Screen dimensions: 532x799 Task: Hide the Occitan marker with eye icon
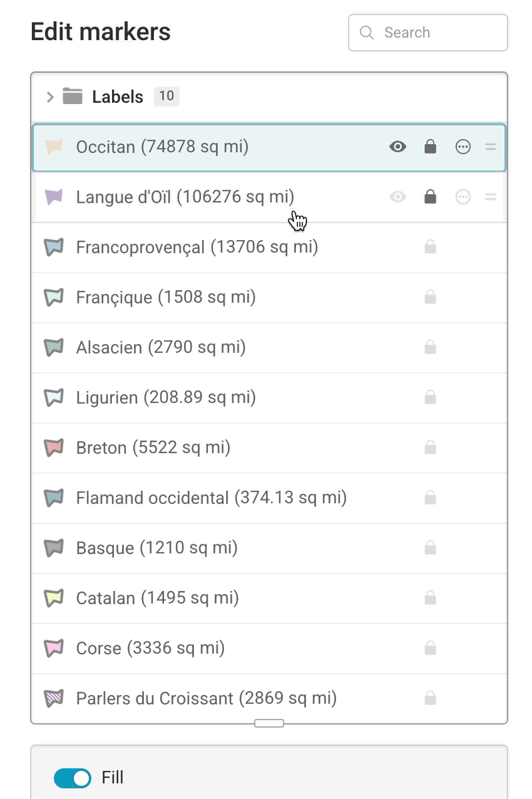coord(397,147)
